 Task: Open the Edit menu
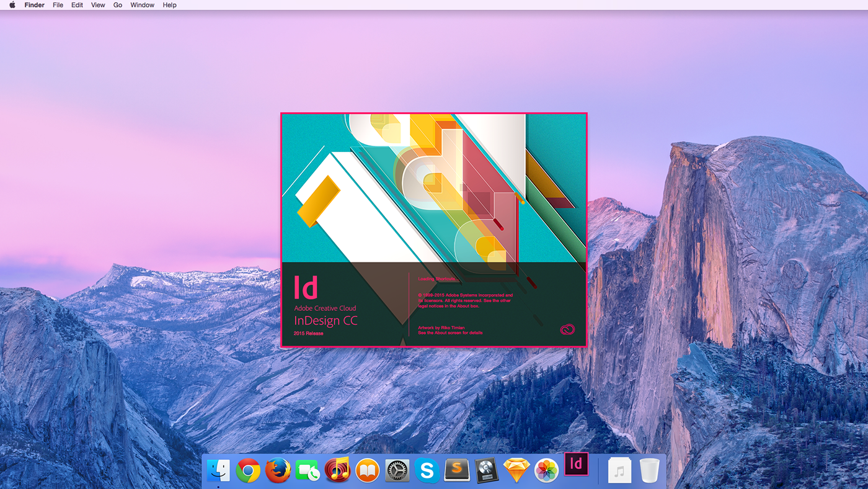77,5
